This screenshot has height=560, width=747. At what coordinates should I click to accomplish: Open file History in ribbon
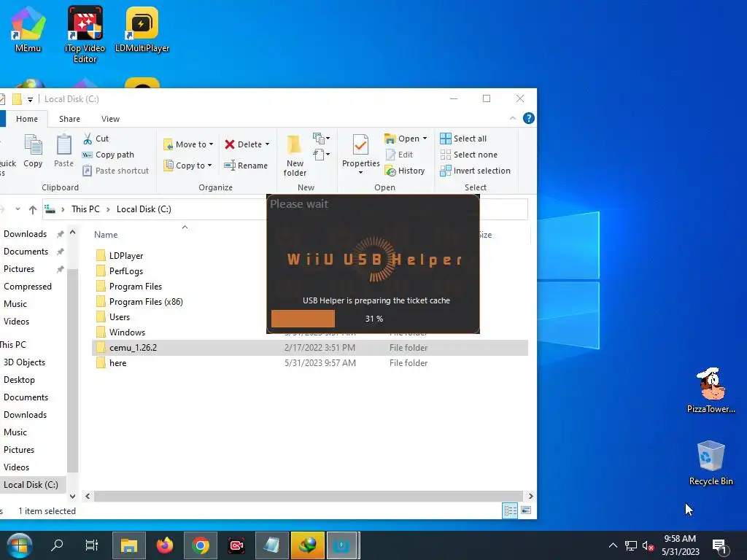(405, 171)
